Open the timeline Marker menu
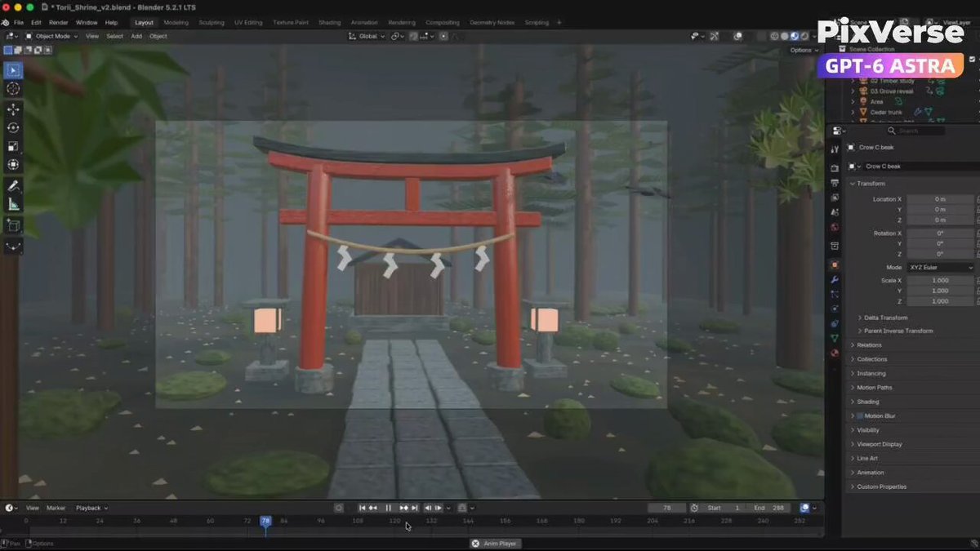 point(56,508)
